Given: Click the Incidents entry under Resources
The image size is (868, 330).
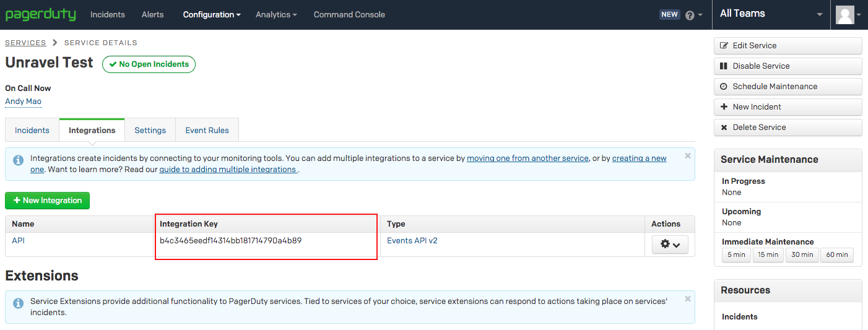Looking at the screenshot, I should click(x=740, y=316).
